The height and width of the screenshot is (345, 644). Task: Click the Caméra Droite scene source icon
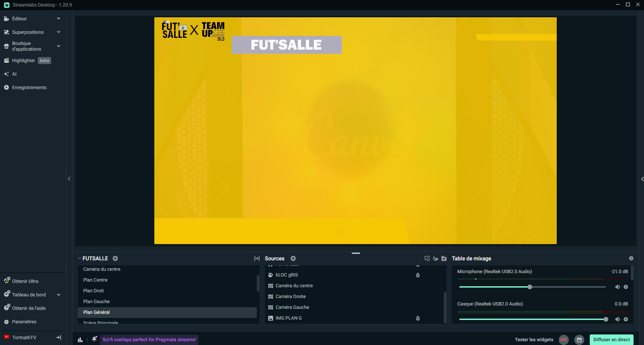(x=270, y=297)
